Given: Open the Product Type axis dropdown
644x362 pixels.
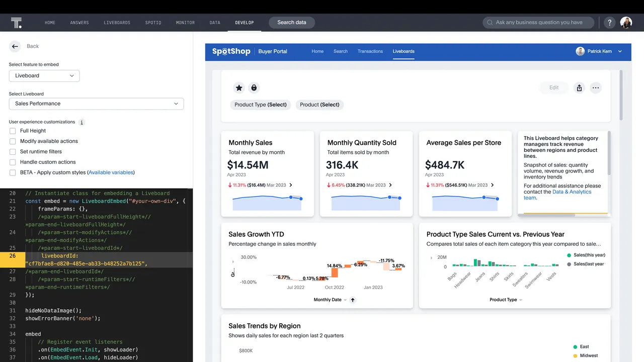Looking at the screenshot, I should point(506,300).
